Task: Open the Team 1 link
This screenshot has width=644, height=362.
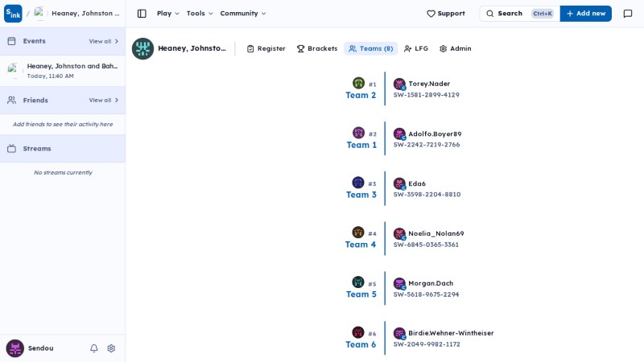Action: pos(361,145)
